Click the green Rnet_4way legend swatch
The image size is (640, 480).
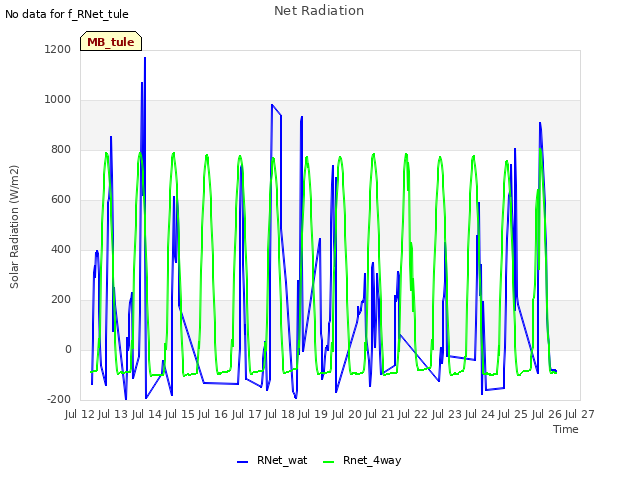coord(328,462)
